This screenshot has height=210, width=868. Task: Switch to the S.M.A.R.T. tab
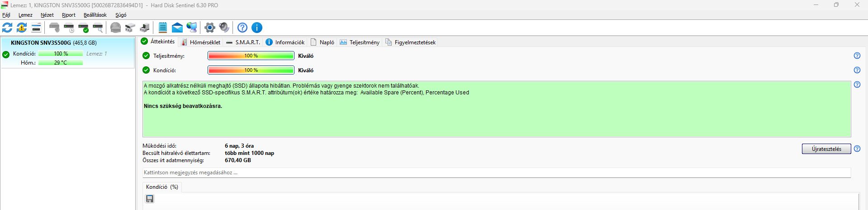coord(243,42)
